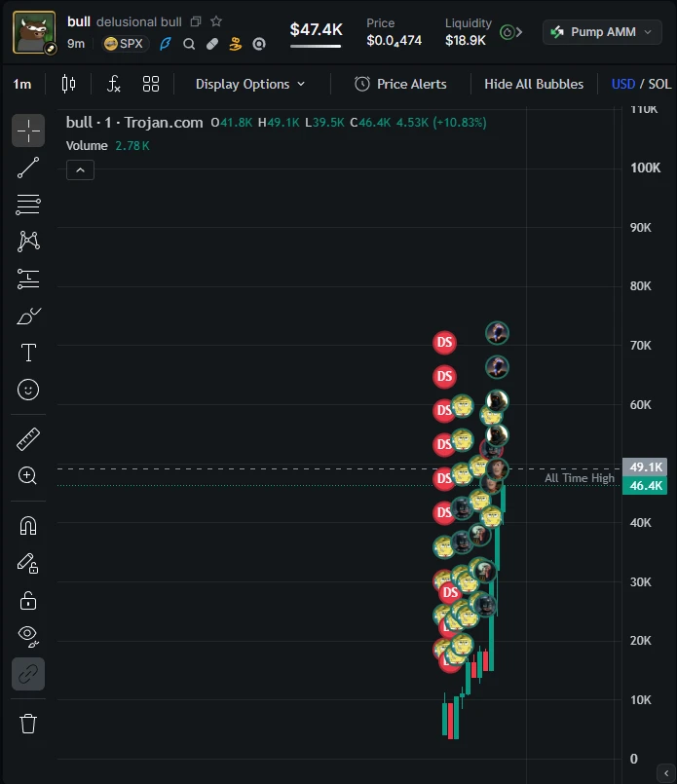Expand the Display Options dropdown
This screenshot has height=784, width=677.
pyautogui.click(x=250, y=84)
